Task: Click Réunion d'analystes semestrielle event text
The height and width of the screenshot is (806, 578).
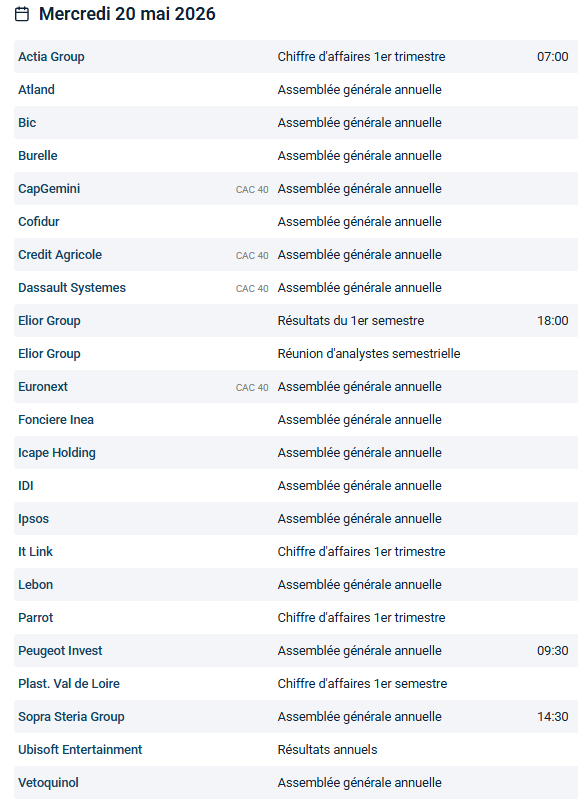Action: pyautogui.click(x=369, y=354)
